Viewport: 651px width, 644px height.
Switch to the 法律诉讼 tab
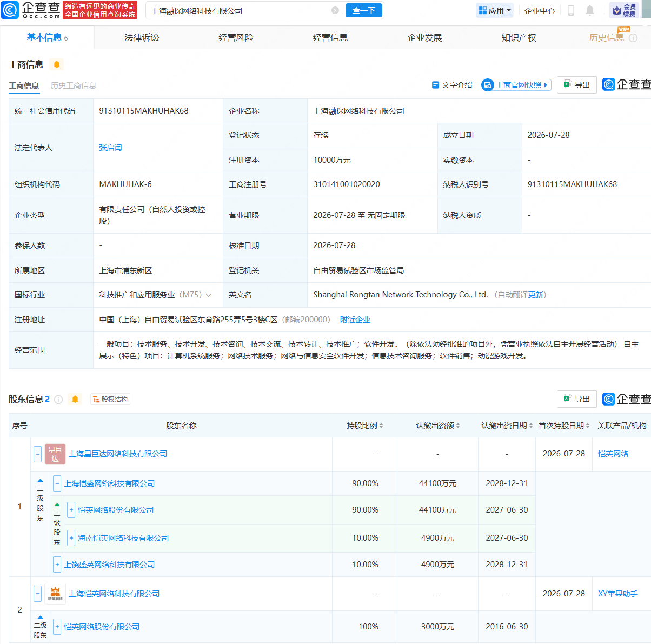(x=142, y=37)
